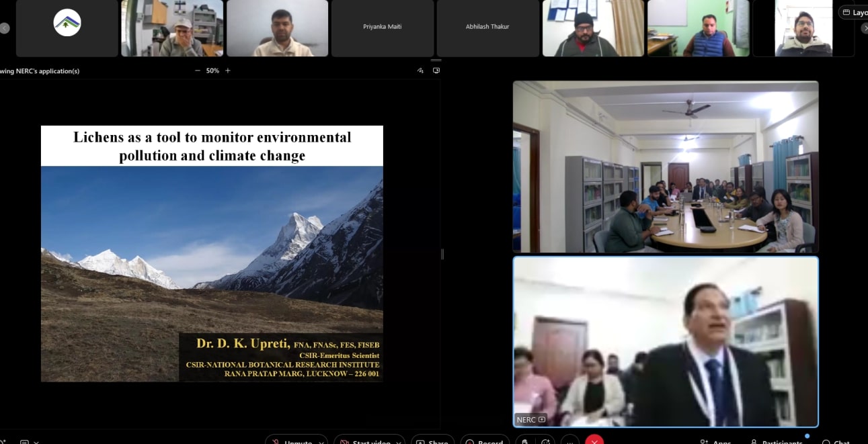Open the reactions emoji icon

coord(546,441)
